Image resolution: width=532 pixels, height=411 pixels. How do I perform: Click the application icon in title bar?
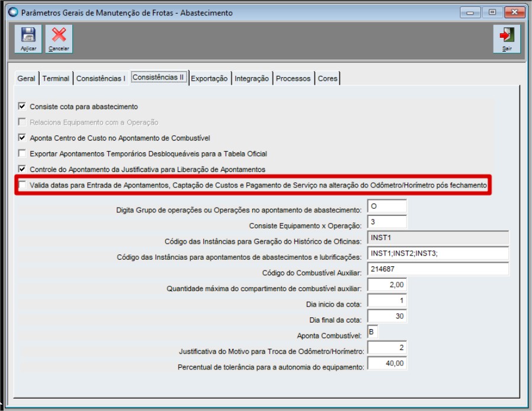point(13,12)
